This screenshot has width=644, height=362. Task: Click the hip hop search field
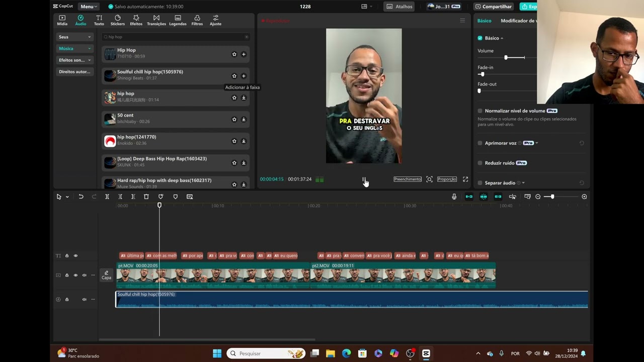[176, 37]
